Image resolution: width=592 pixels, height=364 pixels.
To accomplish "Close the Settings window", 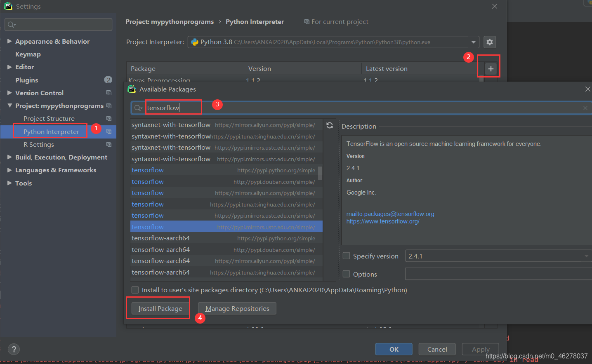I will 495,6.
